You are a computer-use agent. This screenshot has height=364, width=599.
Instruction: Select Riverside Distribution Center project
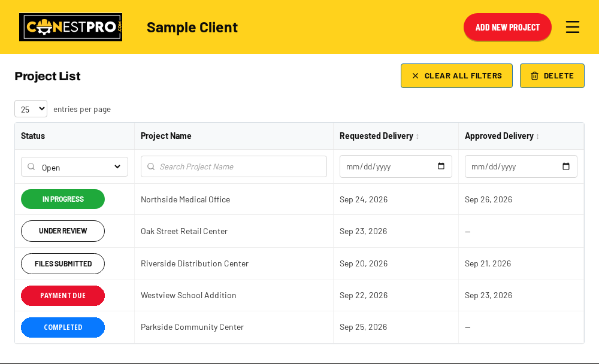click(195, 263)
